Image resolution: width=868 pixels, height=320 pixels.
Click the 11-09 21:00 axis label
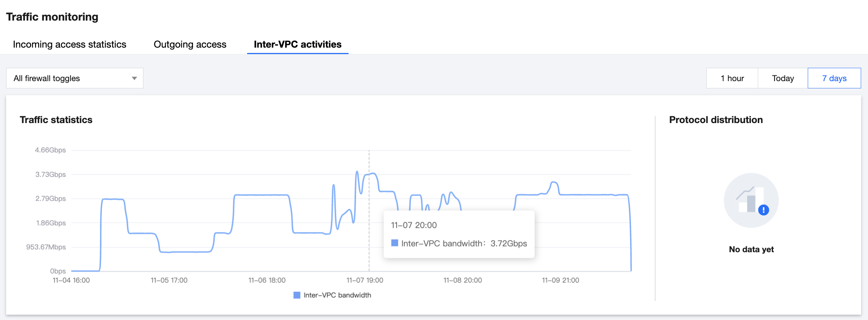coord(560,280)
